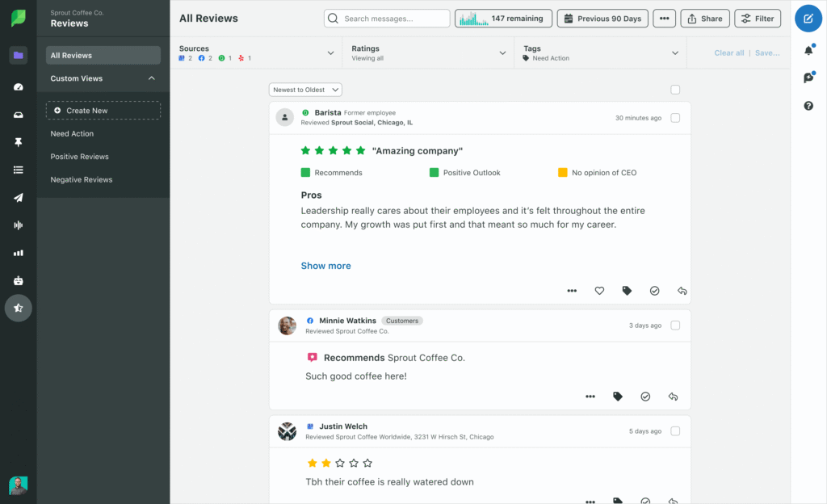Open the listening waveform icon in sidebar
The height and width of the screenshot is (504, 827).
pyautogui.click(x=19, y=225)
